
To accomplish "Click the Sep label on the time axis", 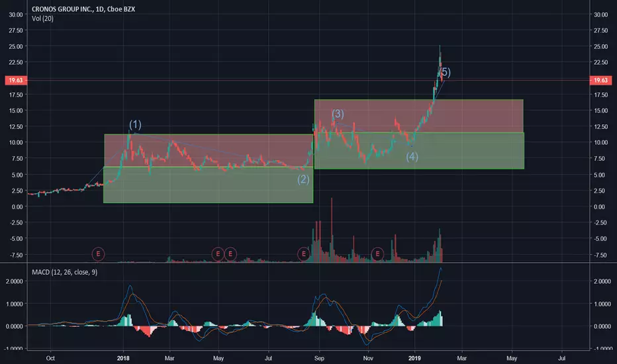I will [319, 358].
